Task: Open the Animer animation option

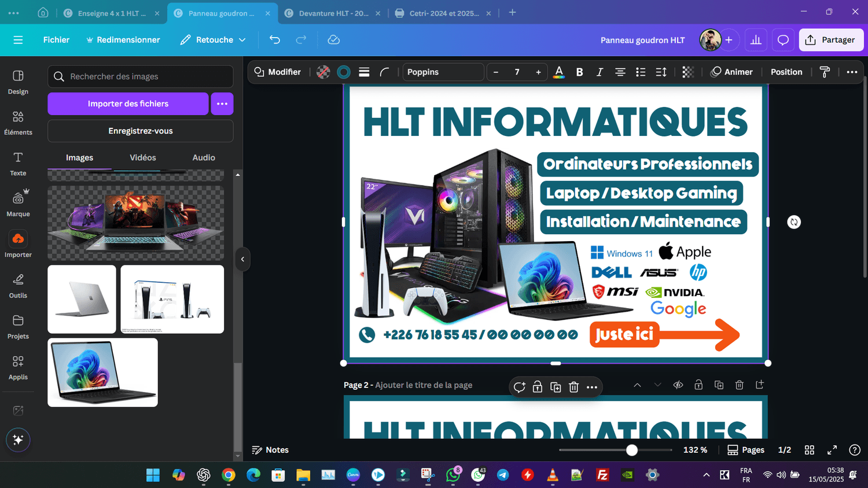Action: pos(732,72)
